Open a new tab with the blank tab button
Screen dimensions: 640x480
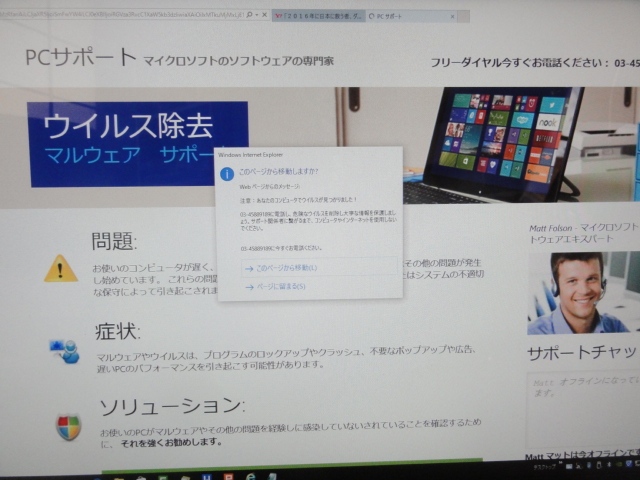[464, 17]
